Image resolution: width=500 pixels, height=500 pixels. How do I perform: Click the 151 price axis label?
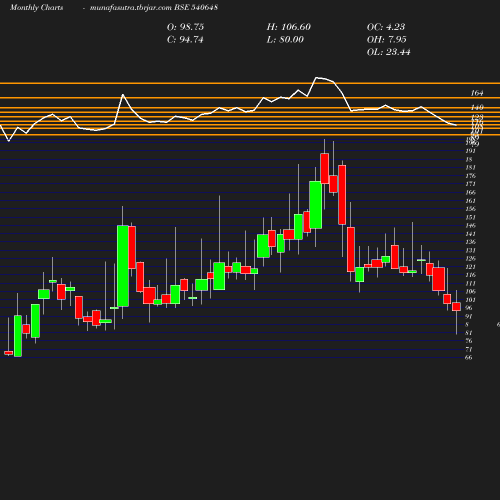pos(471,217)
